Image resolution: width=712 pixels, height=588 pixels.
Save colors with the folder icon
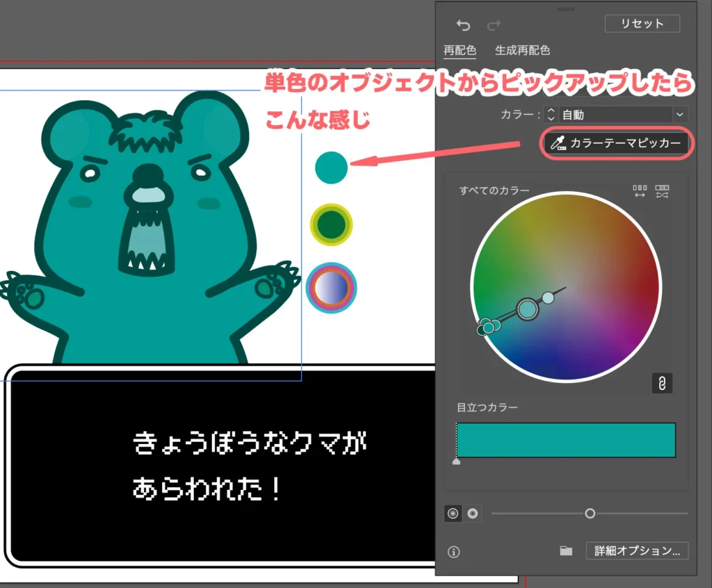coord(565,550)
